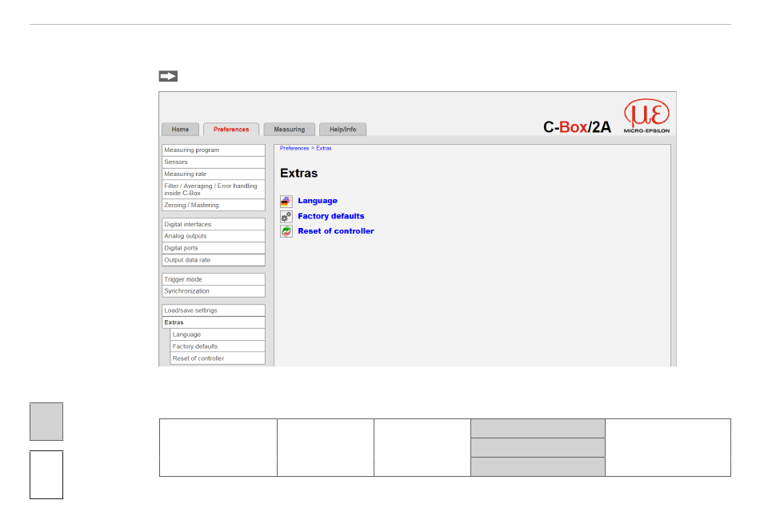
Task: Select Zeroing / Mastering in the sidebar
Action: coord(214,205)
